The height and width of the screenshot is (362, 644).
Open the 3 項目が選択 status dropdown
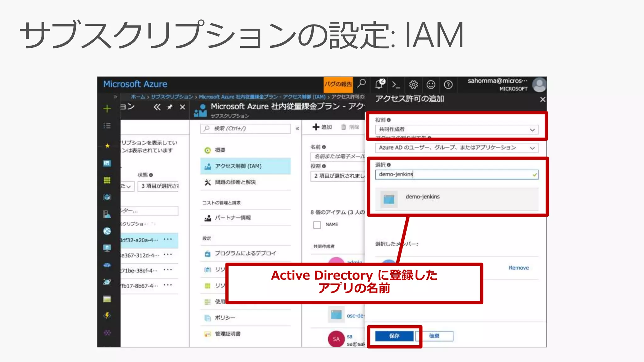click(158, 186)
